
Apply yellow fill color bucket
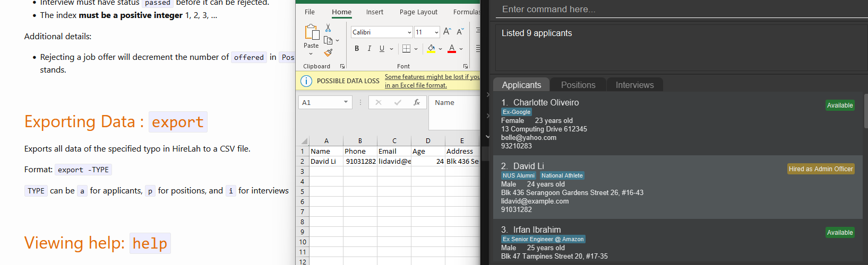(431, 49)
